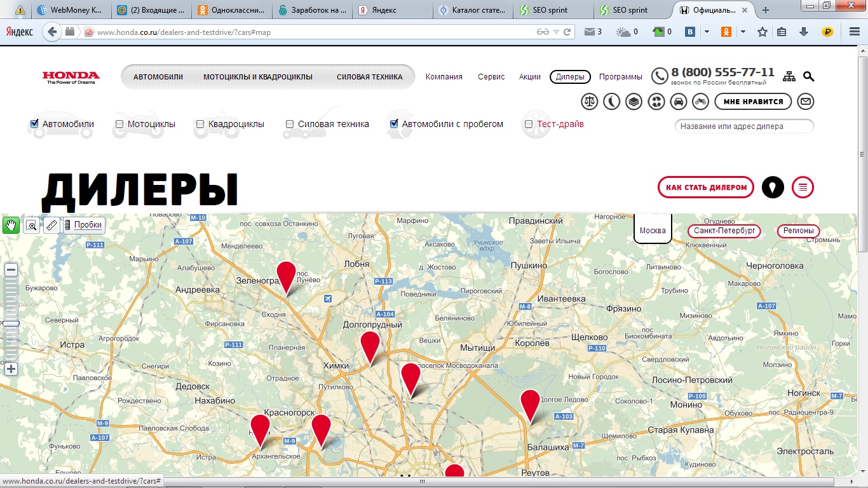Open the Дилеры menu item
This screenshot has height=488, width=868.
[570, 77]
